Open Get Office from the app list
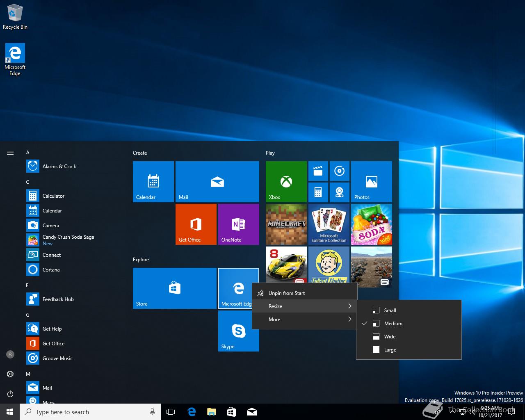 point(74,343)
